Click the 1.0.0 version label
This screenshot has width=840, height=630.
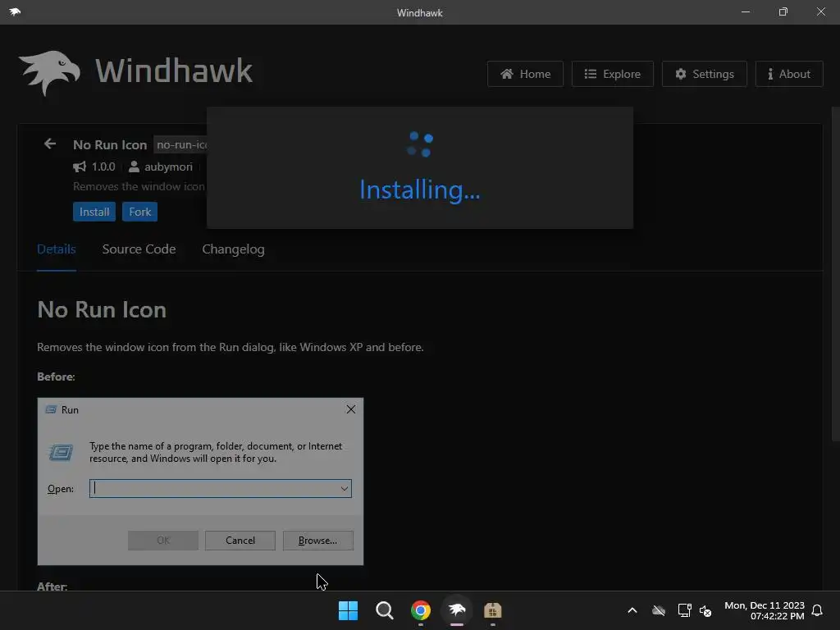(103, 167)
